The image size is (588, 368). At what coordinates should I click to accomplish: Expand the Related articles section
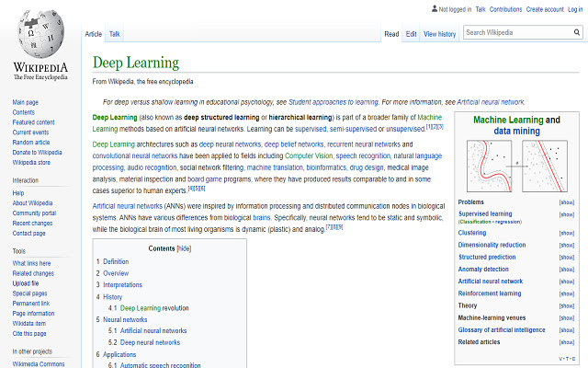(567, 341)
